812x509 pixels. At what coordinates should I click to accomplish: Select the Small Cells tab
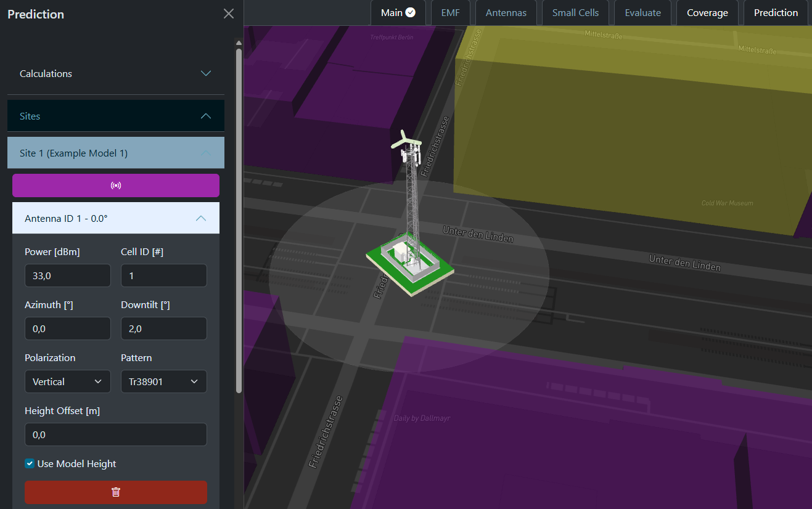575,13
